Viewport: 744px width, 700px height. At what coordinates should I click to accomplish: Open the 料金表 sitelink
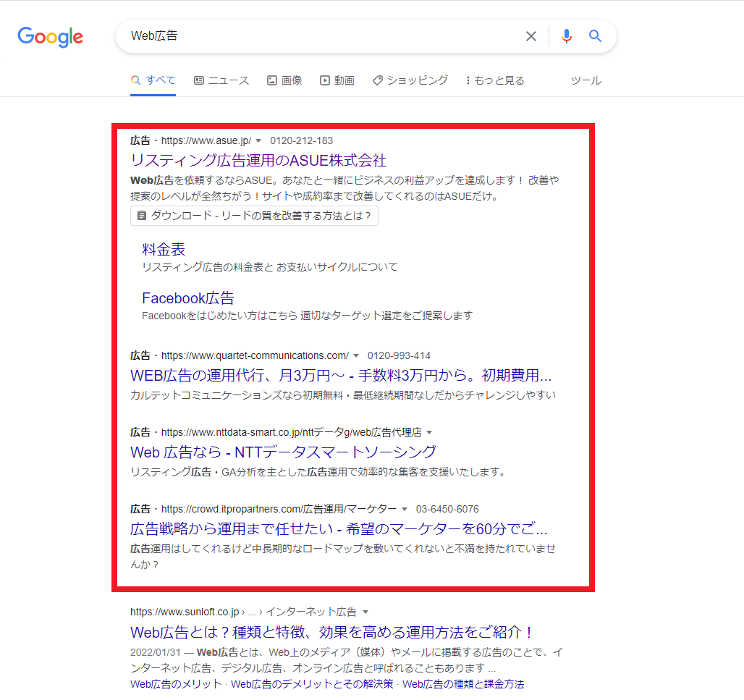tap(164, 249)
